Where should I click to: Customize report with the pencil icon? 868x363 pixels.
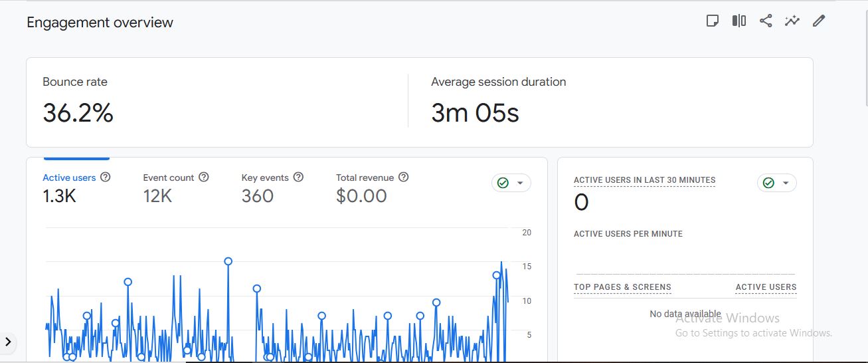click(x=819, y=21)
